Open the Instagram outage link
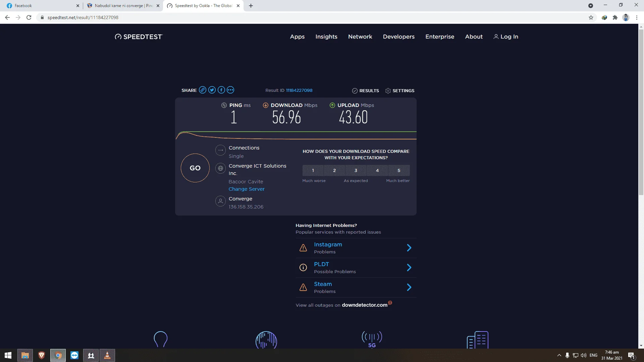The width and height of the screenshot is (644, 362). (328, 245)
